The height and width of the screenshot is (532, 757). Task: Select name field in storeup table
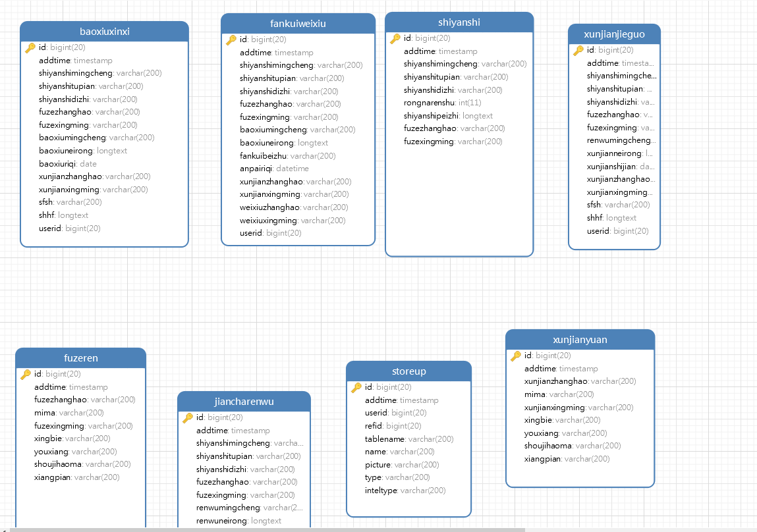tap(400, 452)
